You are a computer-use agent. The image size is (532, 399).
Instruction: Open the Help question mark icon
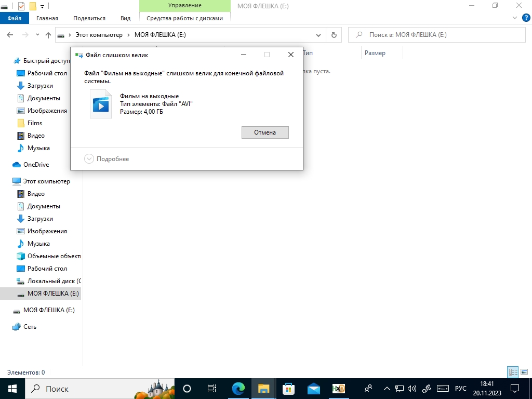[525, 18]
